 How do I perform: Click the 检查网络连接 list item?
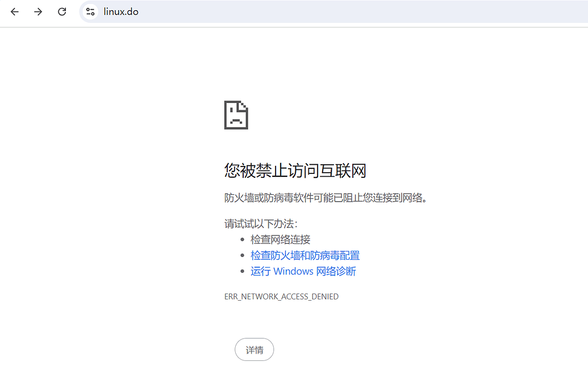tap(281, 240)
